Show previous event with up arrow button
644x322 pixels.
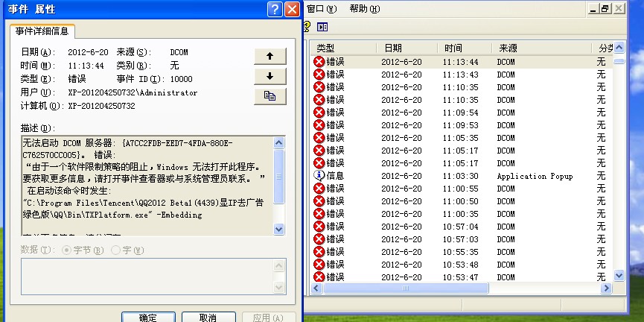[270, 57]
